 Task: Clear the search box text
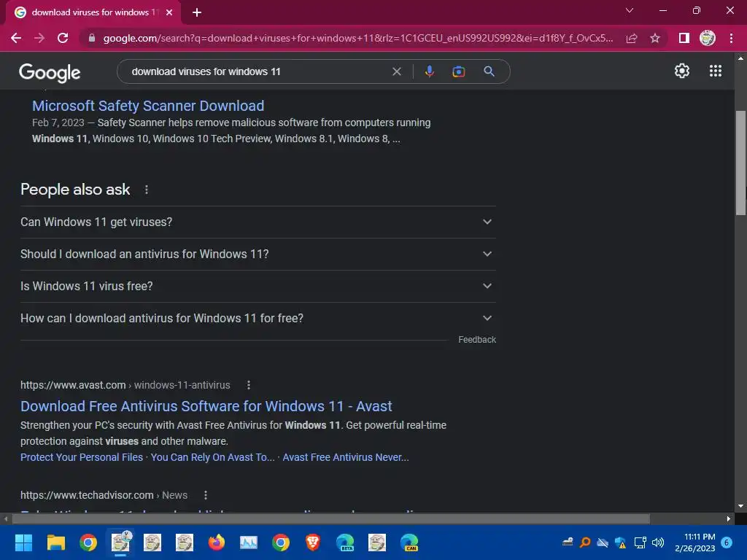(x=396, y=71)
